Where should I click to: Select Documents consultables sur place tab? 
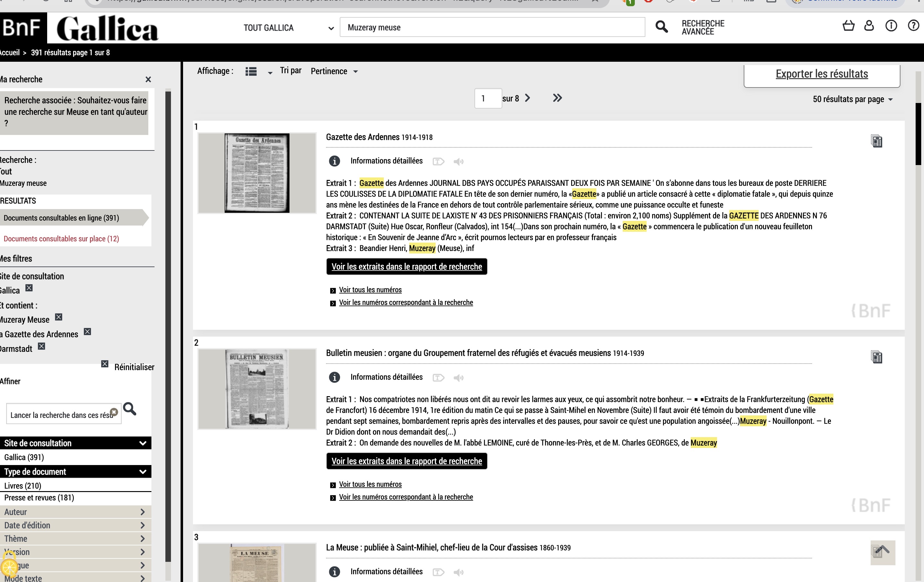(x=61, y=239)
